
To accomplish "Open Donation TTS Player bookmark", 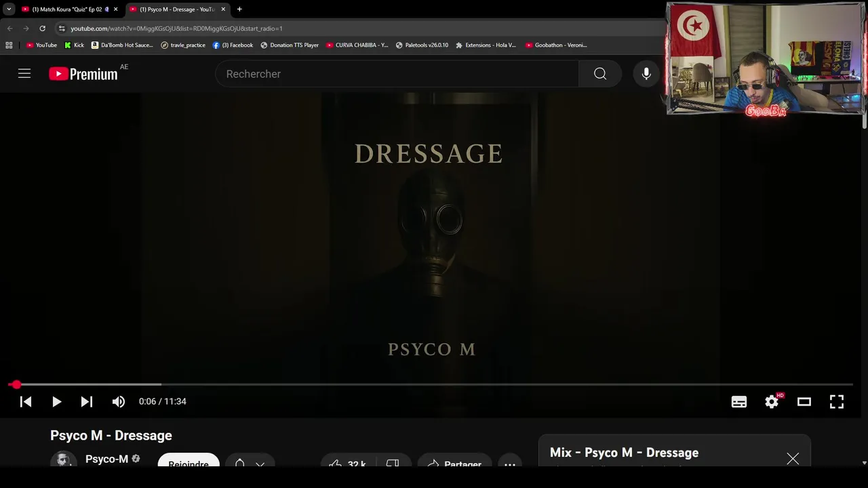I will (290, 45).
